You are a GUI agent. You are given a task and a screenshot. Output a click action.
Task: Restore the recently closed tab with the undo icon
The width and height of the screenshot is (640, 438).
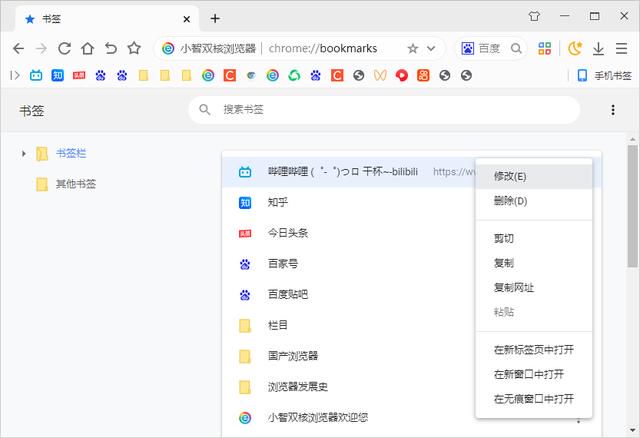111,49
